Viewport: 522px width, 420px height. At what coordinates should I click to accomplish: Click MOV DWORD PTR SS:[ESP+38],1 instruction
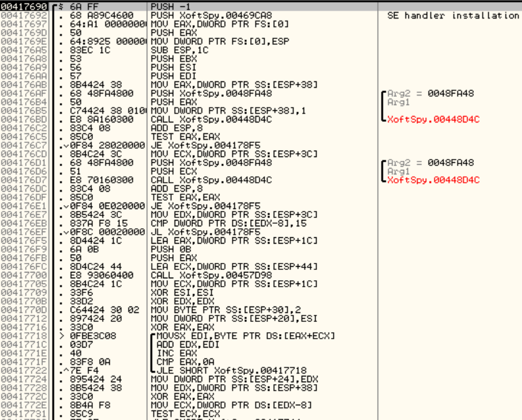tap(228, 110)
